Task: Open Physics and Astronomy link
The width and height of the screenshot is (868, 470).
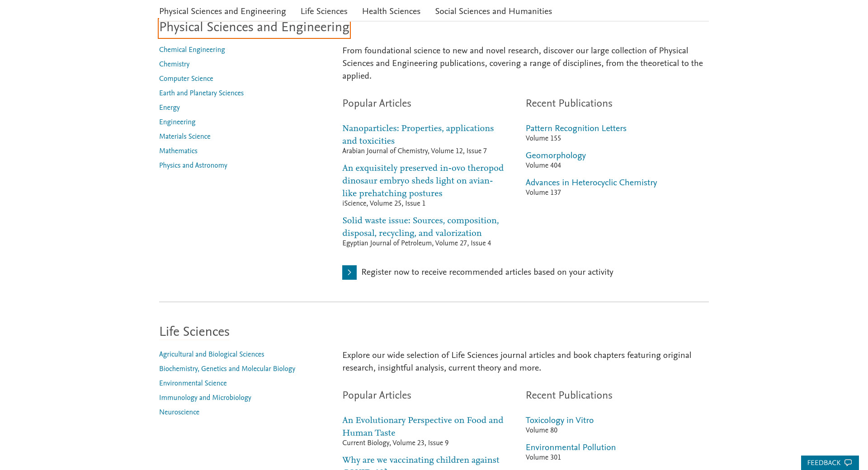Action: (193, 165)
